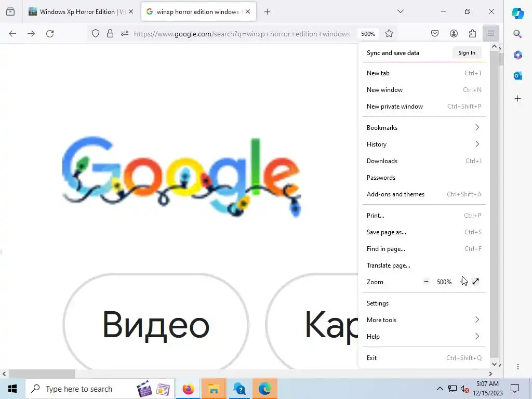
Task: Open Microsoft 365 sidebar icon
Action: pos(518,55)
